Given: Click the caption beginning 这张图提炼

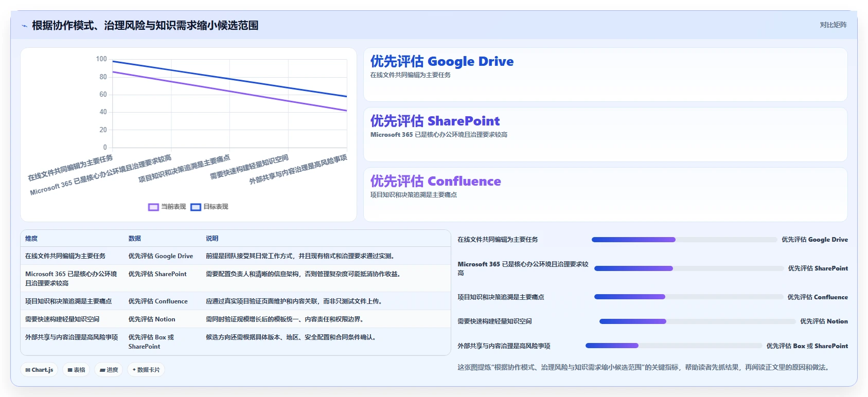Looking at the screenshot, I should (x=643, y=368).
